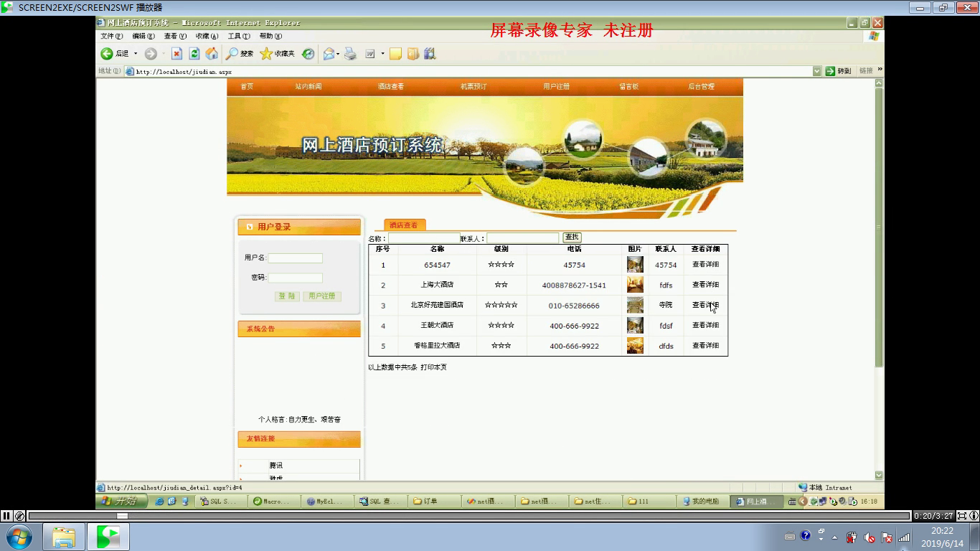Click the speaker volume tray icon
Viewport: 980px width, 551px height.
point(869,537)
